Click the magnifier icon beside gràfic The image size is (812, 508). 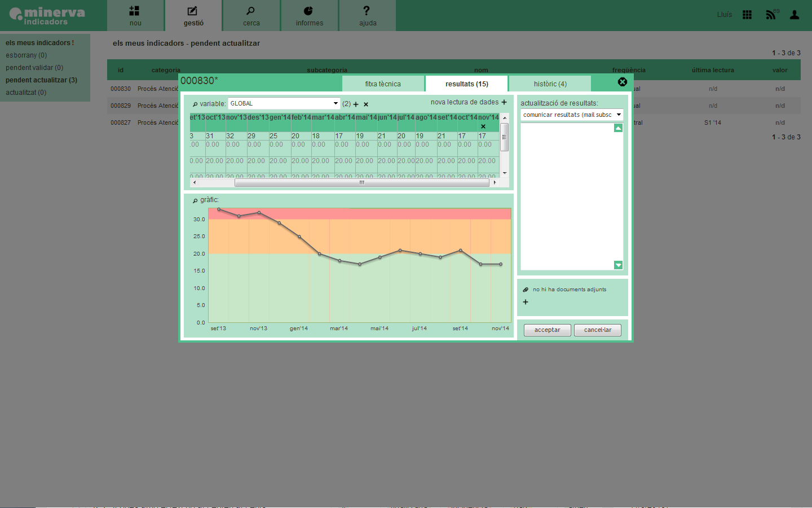coord(195,200)
